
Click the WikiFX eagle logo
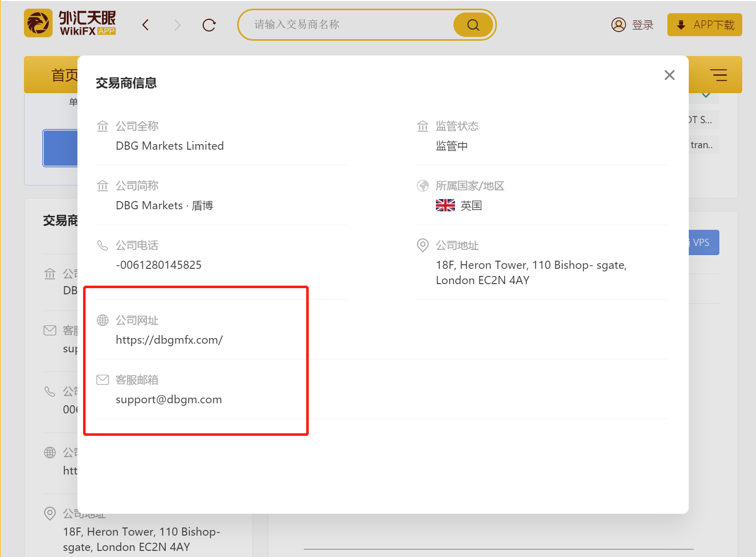(38, 23)
